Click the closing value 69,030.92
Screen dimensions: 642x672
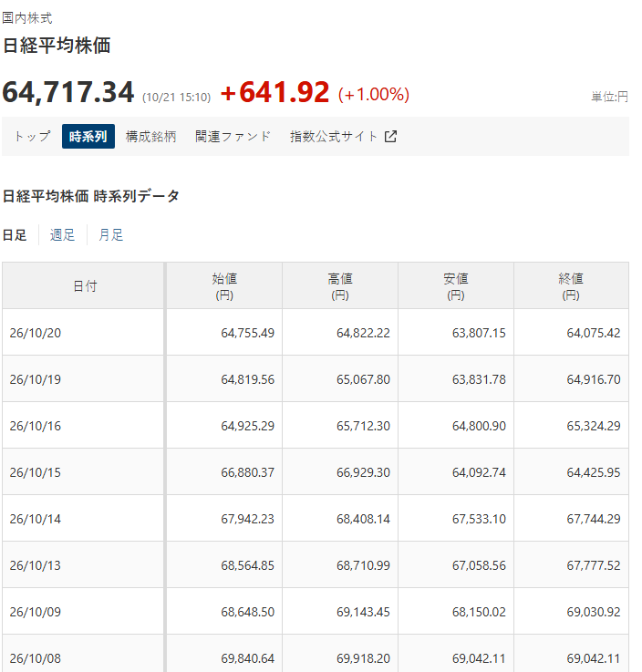pyautogui.click(x=594, y=612)
